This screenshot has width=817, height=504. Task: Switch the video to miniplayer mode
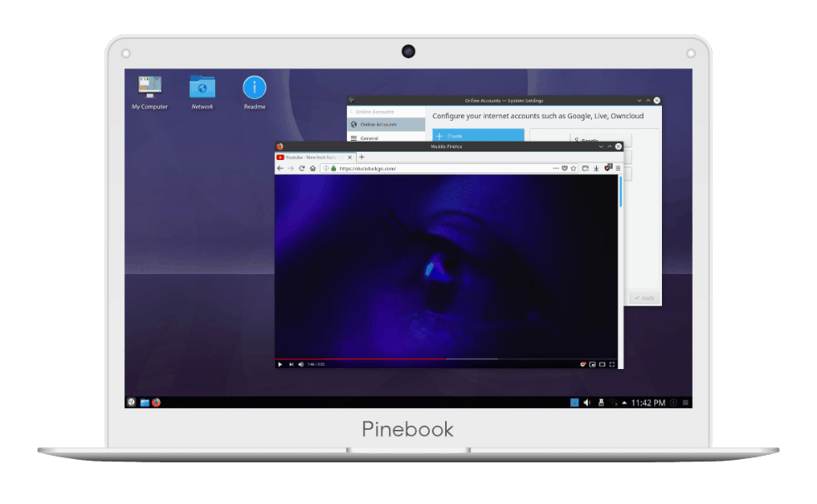click(592, 364)
